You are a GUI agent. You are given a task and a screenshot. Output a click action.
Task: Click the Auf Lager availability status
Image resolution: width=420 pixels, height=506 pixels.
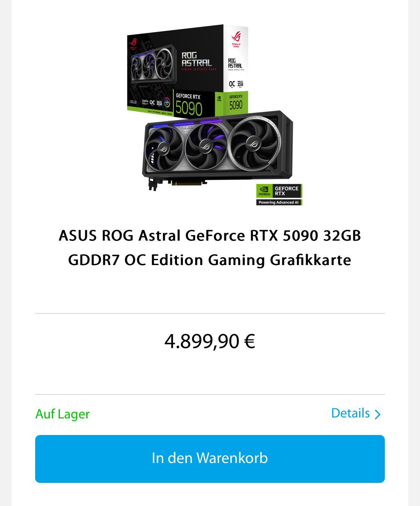pos(63,414)
